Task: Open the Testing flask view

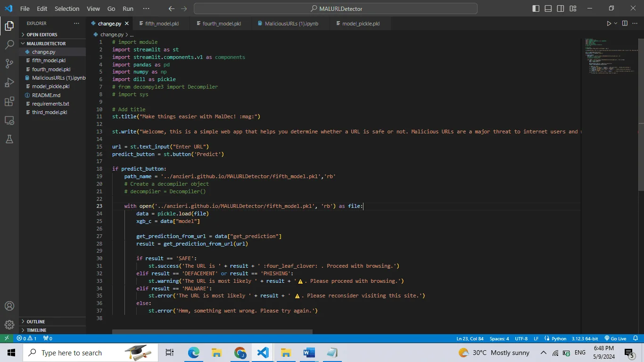Action: pyautogui.click(x=9, y=140)
